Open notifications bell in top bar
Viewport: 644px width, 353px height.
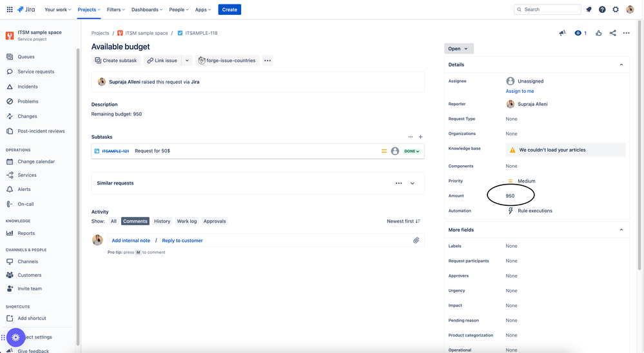pyautogui.click(x=589, y=10)
